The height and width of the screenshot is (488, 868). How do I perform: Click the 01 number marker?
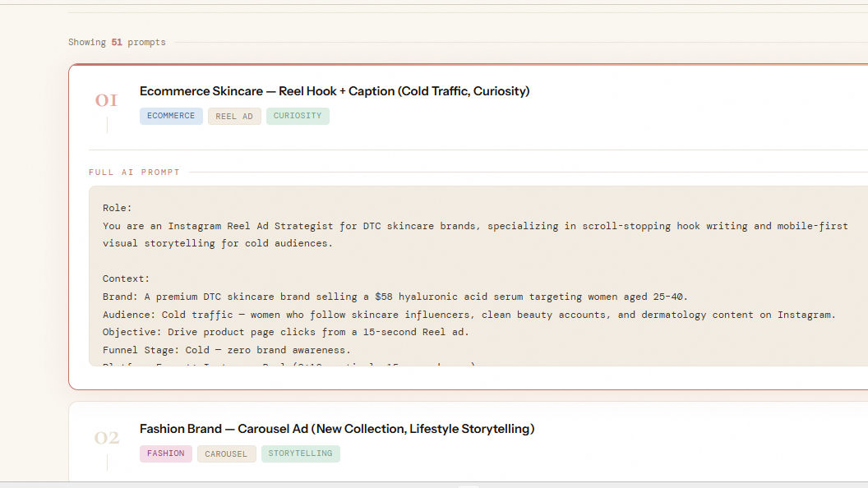pyautogui.click(x=106, y=101)
